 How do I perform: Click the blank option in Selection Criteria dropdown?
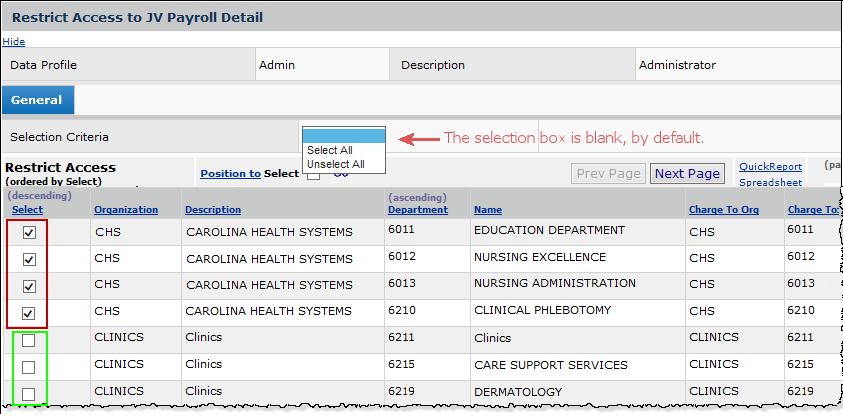pyautogui.click(x=343, y=136)
